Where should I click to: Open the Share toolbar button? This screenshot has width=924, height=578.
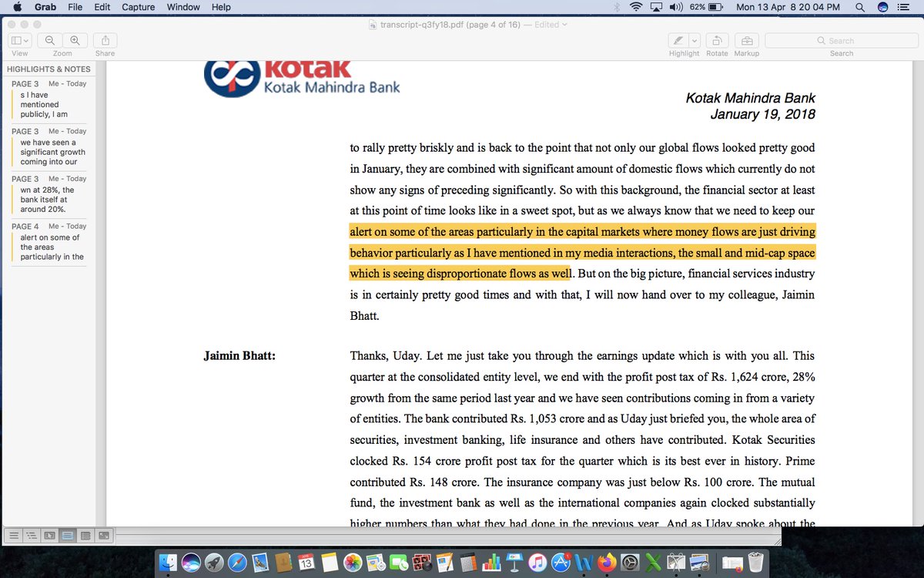coord(105,40)
